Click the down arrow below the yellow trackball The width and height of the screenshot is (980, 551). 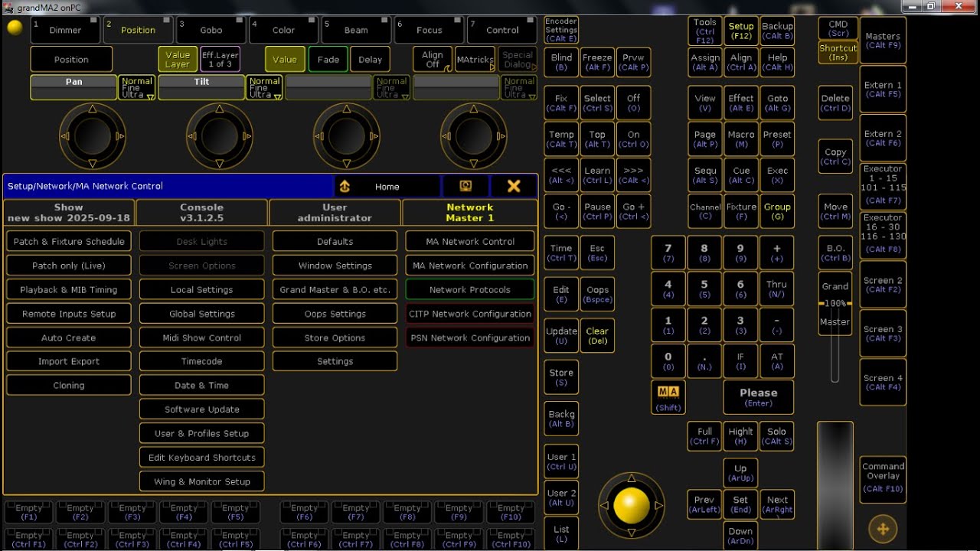click(632, 533)
